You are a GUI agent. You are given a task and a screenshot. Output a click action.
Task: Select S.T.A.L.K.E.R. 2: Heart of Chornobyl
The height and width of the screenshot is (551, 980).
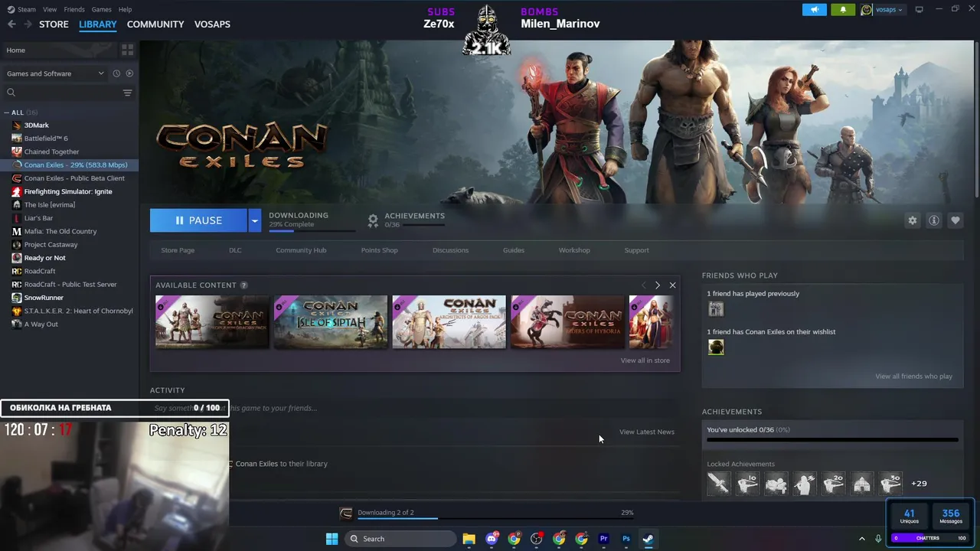click(x=78, y=311)
